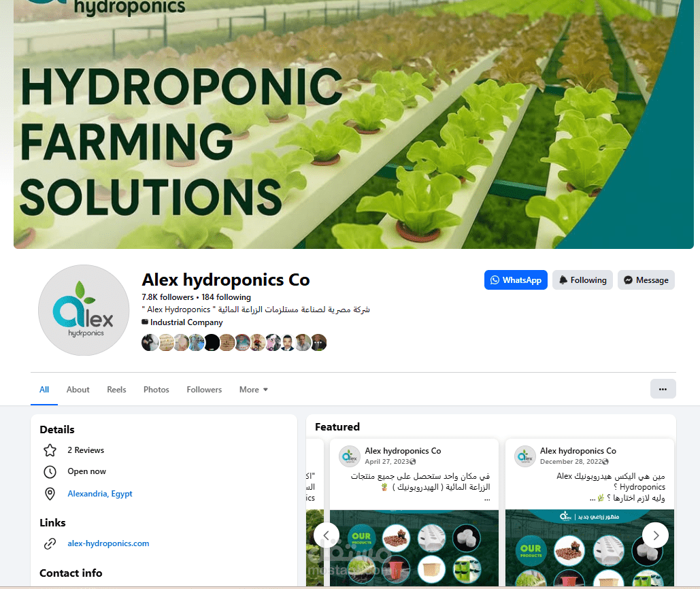Click globe privacy icon on April 27 post
Screen dimensions: 700x589
(413, 462)
